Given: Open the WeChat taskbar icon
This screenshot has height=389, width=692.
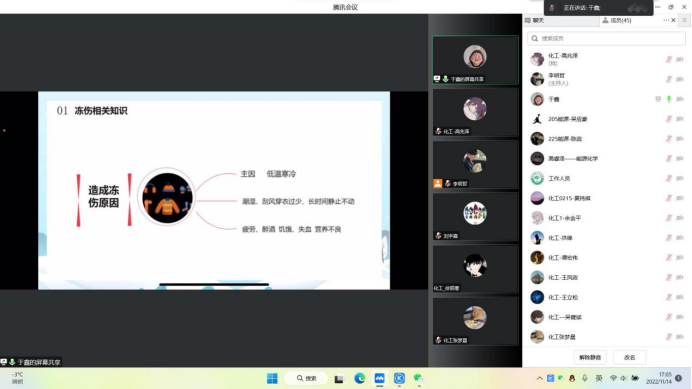Looking at the screenshot, I should coord(418,378).
